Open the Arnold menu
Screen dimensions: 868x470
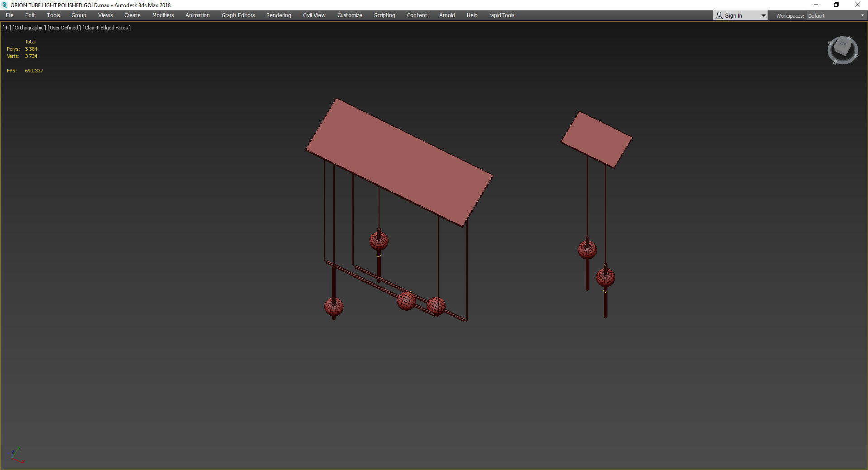pyautogui.click(x=447, y=15)
